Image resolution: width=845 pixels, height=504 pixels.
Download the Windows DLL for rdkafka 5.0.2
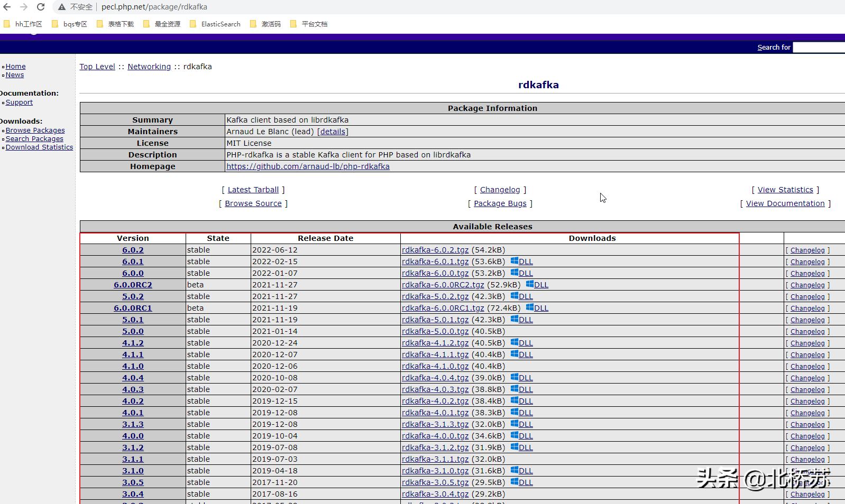click(x=522, y=296)
